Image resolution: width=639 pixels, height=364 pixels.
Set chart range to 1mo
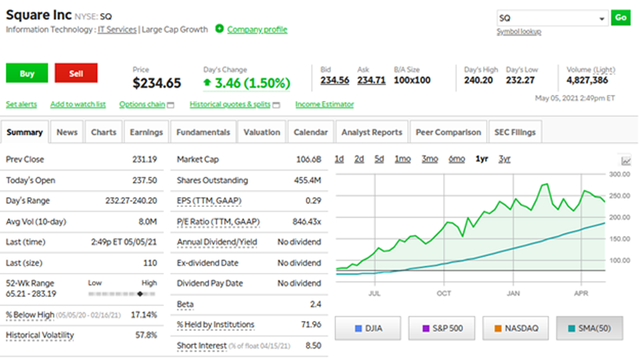tap(403, 159)
